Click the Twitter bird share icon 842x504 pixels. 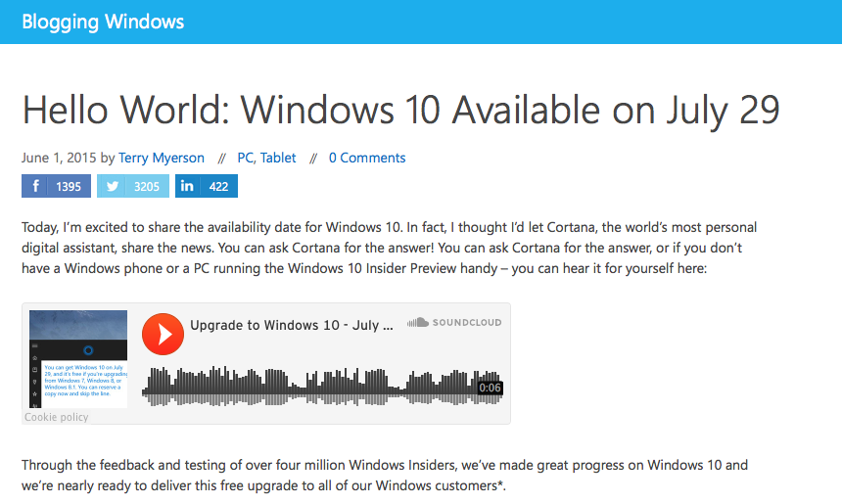[x=114, y=186]
